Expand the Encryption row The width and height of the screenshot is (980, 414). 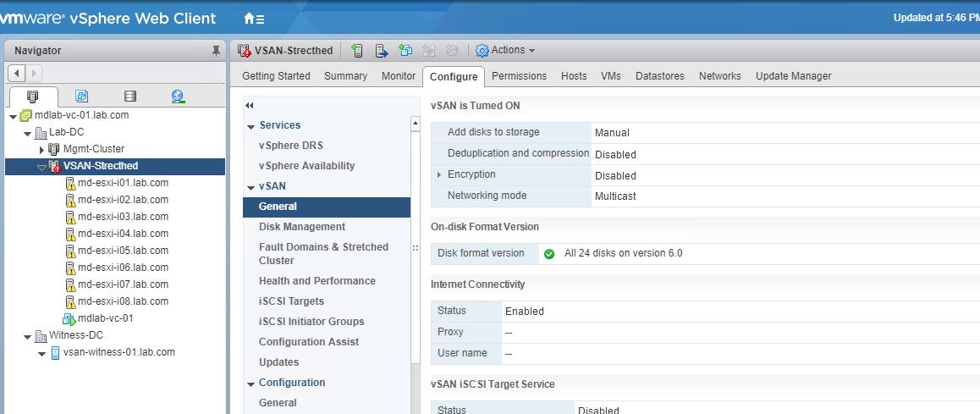coord(438,174)
